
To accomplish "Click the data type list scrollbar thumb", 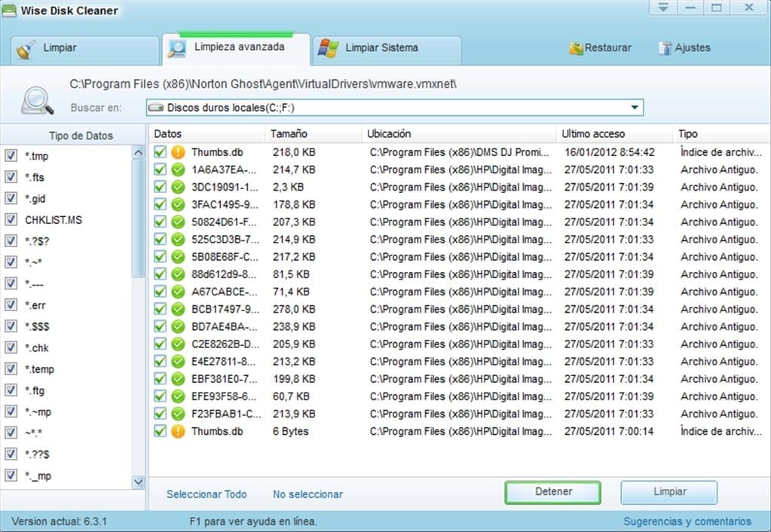I will pyautogui.click(x=139, y=219).
